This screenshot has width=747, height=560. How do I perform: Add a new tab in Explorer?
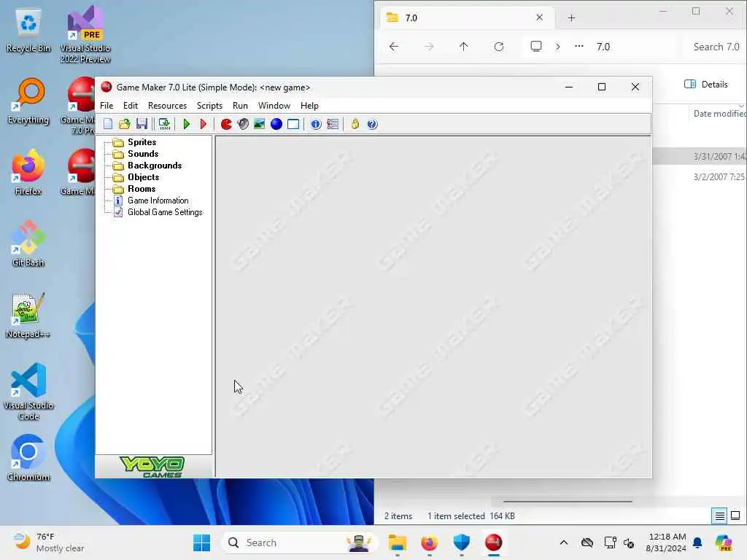[x=571, y=18]
